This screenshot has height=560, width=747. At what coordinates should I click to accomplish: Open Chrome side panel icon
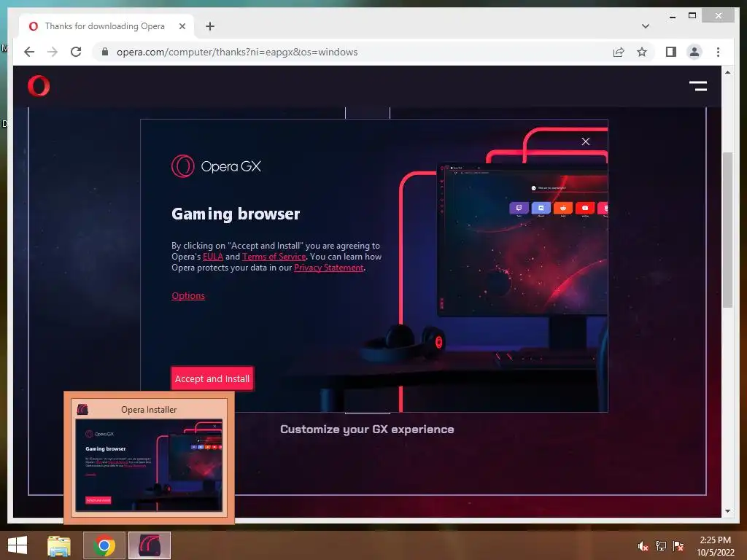click(671, 52)
